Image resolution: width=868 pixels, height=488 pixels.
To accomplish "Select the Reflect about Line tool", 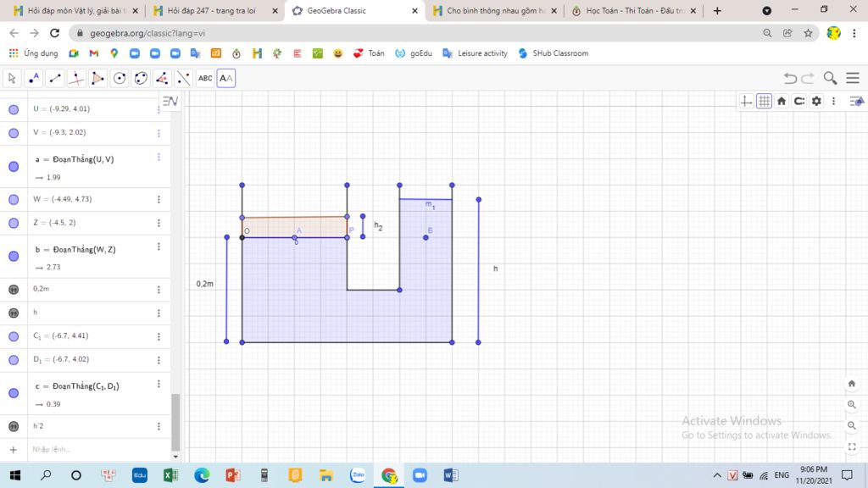I will tap(183, 78).
